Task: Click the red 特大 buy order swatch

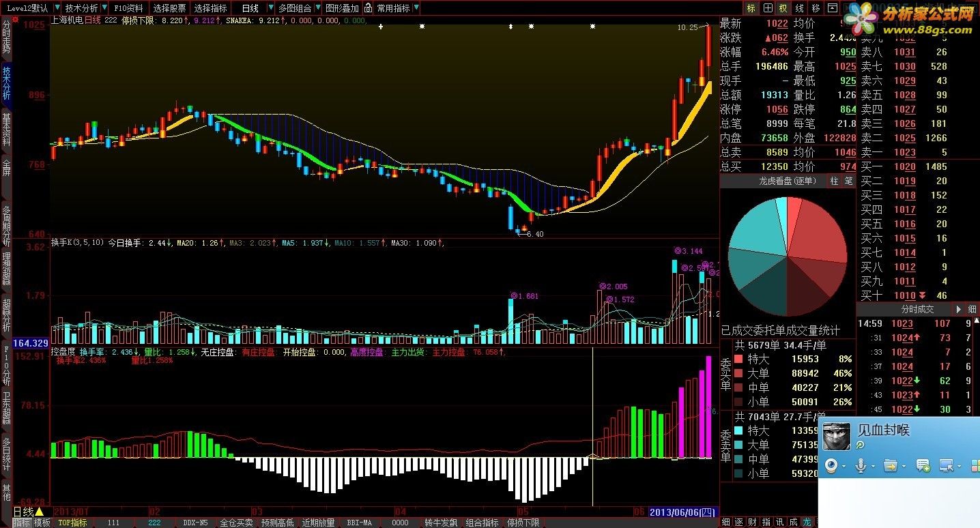Action: tap(739, 359)
